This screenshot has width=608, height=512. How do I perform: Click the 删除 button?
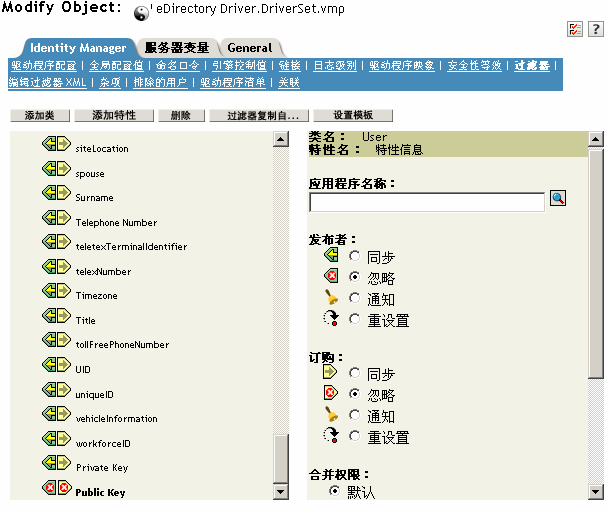[181, 115]
